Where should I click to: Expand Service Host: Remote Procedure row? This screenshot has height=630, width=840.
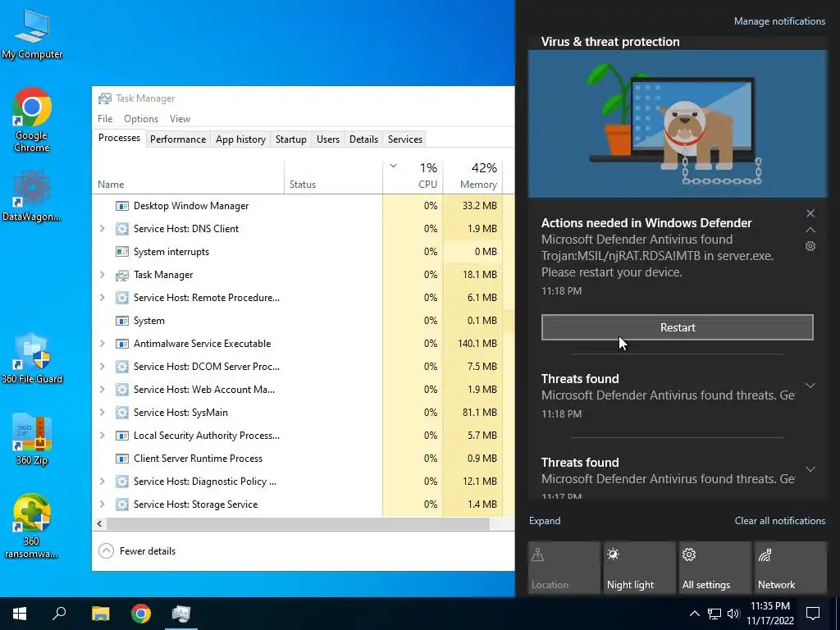103,297
